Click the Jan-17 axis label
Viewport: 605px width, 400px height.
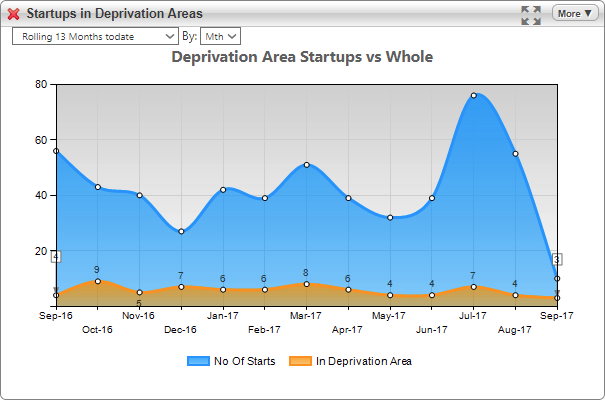click(223, 316)
